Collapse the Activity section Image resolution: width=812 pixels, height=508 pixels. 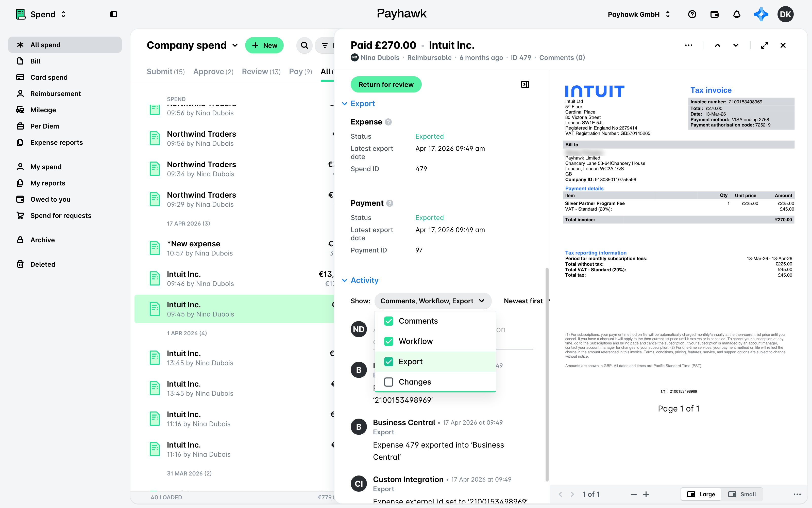point(360,280)
